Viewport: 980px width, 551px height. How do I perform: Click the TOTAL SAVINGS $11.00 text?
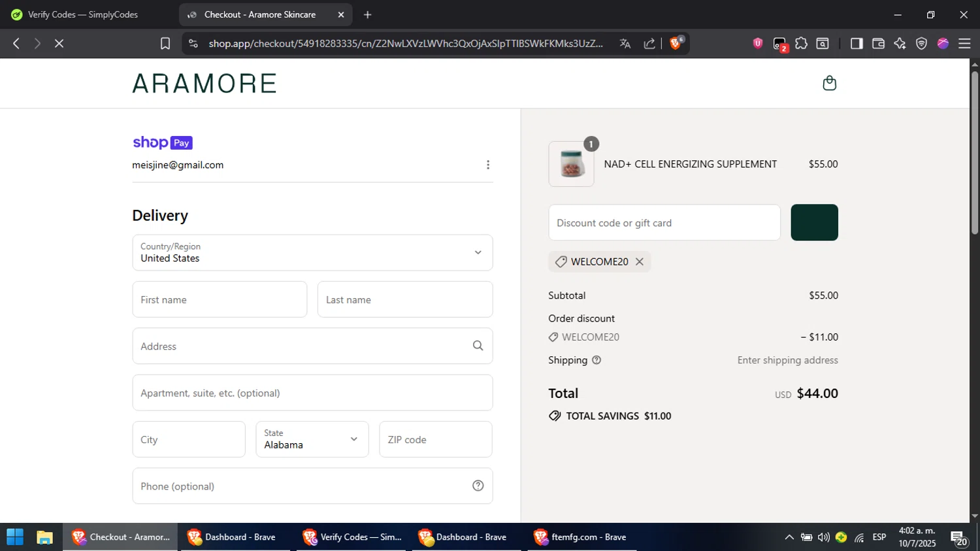click(x=618, y=416)
